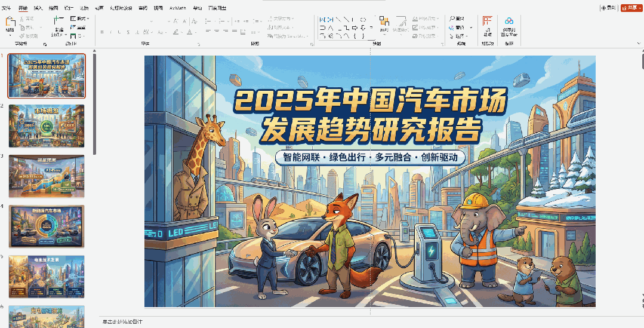The width and height of the screenshot is (644, 328).
Task: Click the Clear All Formatting icon
Action: click(195, 21)
